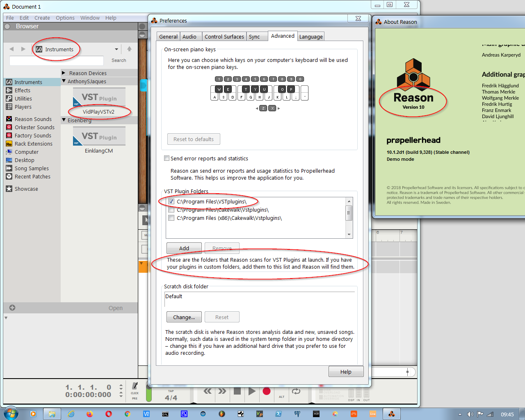Viewport: 525px width, 420px height.
Task: Click the Change... scratch disk button
Action: pos(184,317)
